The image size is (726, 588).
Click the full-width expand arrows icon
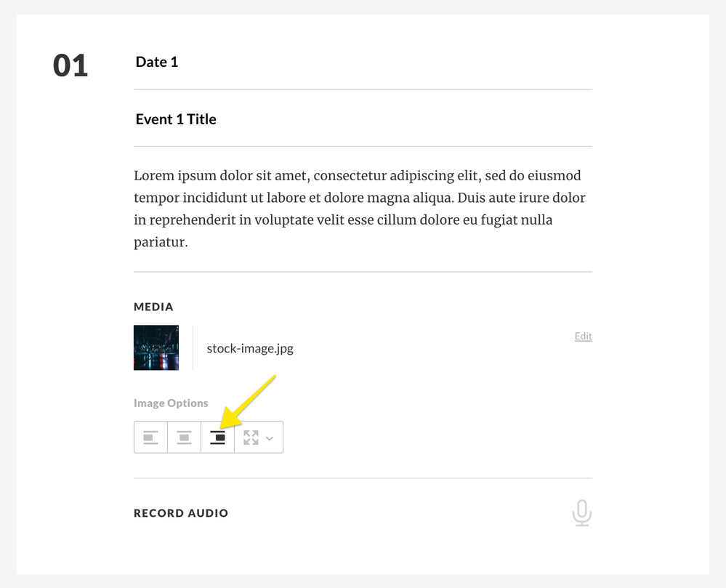coord(251,438)
